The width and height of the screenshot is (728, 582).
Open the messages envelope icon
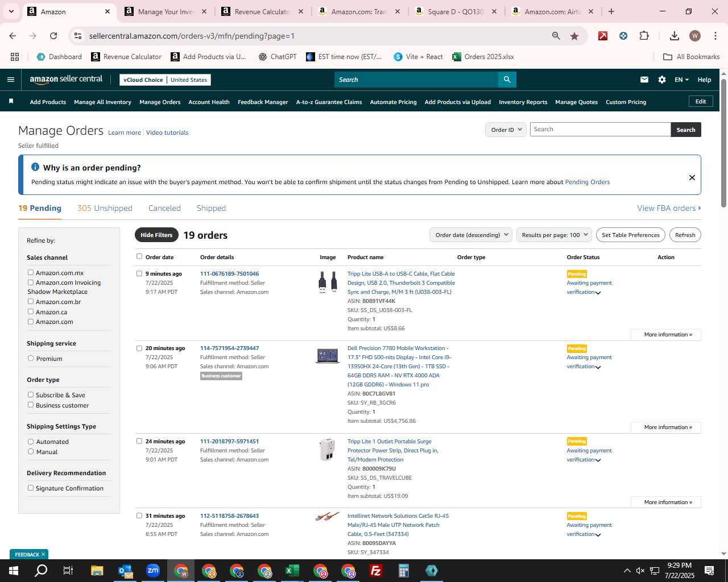(x=644, y=80)
